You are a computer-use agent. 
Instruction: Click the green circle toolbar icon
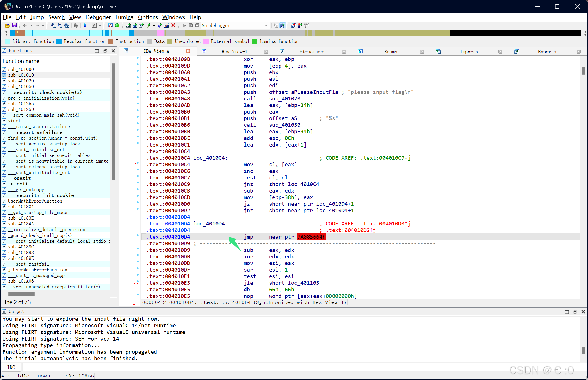coord(117,25)
